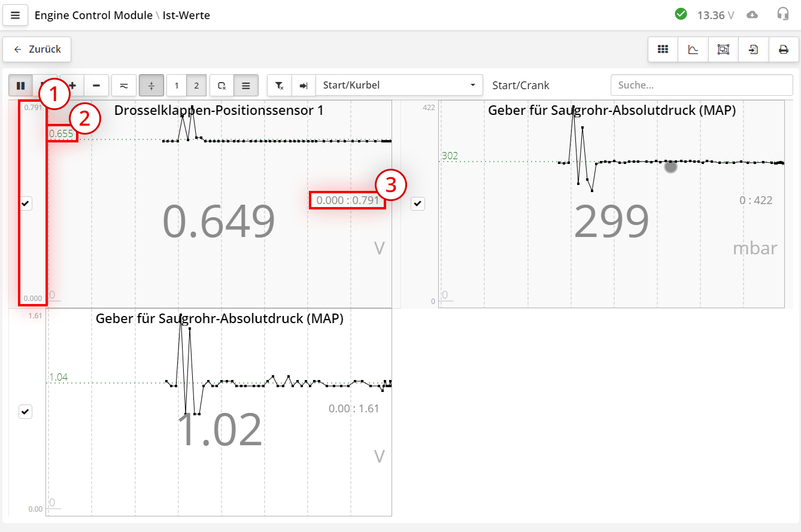The image size is (801, 532).
Task: Click the Zurück back button
Action: [37, 50]
